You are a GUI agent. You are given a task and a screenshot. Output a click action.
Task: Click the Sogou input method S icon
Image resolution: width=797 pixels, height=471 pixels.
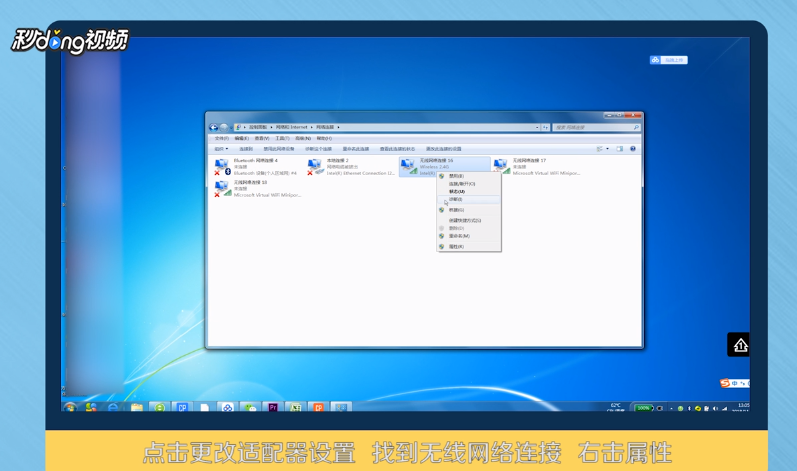(x=725, y=383)
